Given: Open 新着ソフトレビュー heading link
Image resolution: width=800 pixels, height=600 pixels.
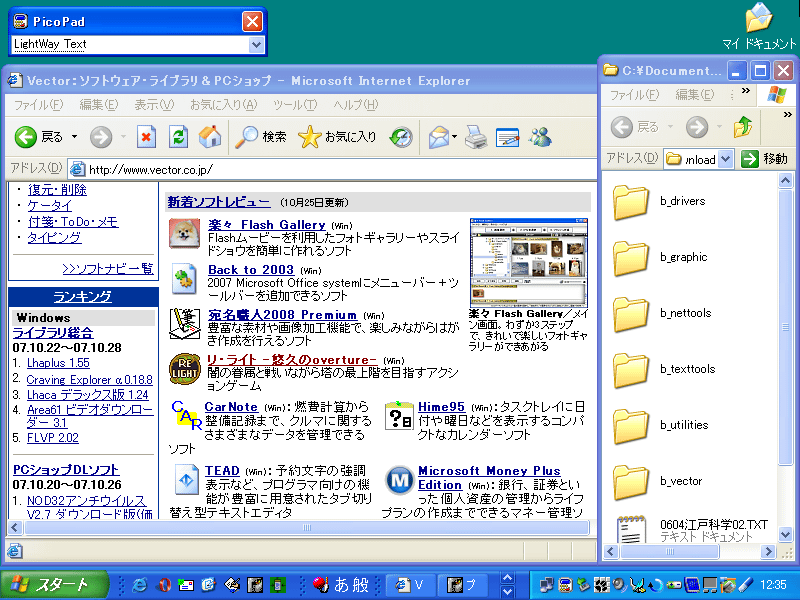Looking at the screenshot, I should 219,203.
